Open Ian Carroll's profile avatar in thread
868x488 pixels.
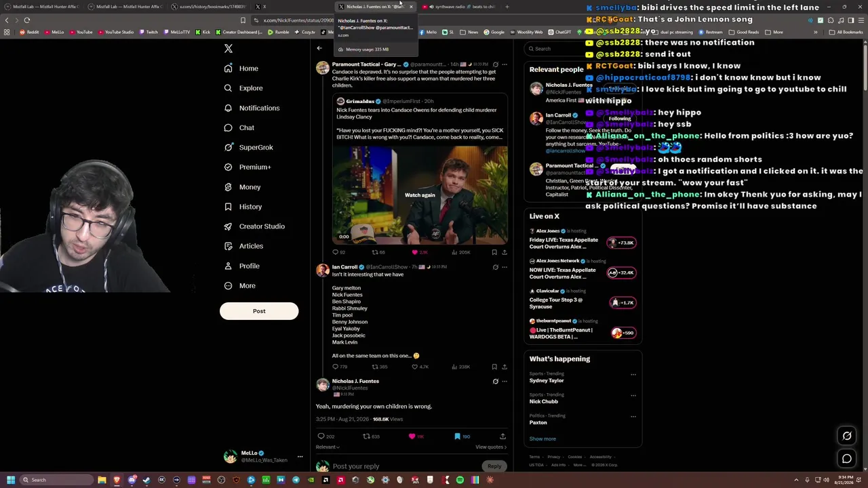[322, 270]
